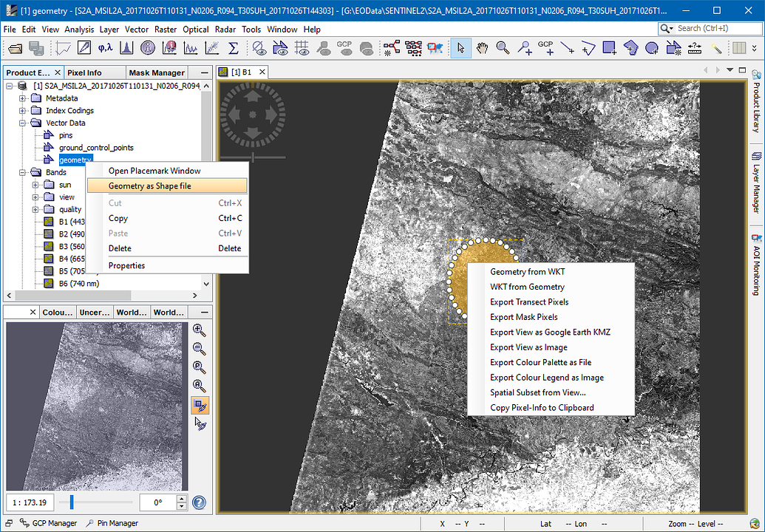Toggle the Selection arrow tool
765x532 pixels.
460,47
